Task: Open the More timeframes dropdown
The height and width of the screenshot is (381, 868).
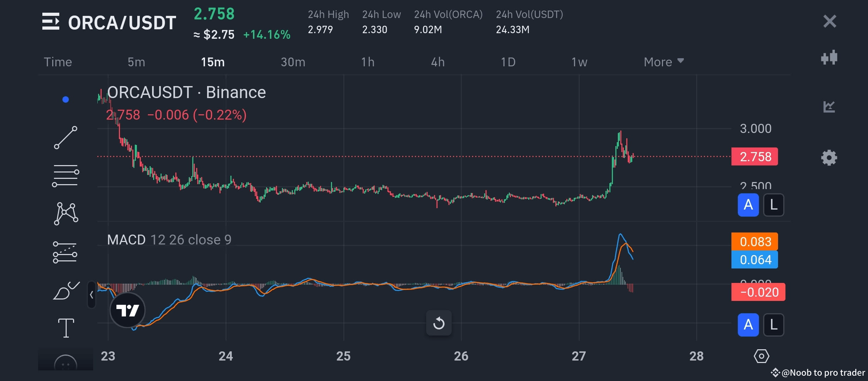Action: point(663,62)
